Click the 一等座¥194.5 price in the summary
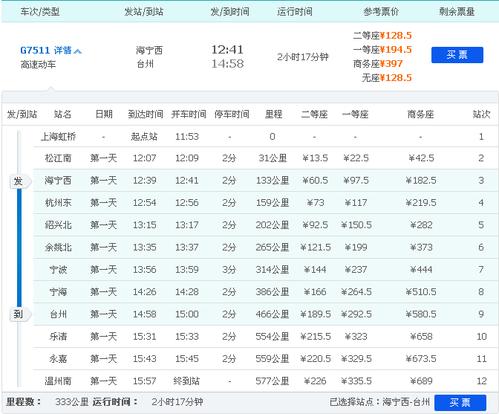This screenshot has height=414, width=499. [x=383, y=50]
